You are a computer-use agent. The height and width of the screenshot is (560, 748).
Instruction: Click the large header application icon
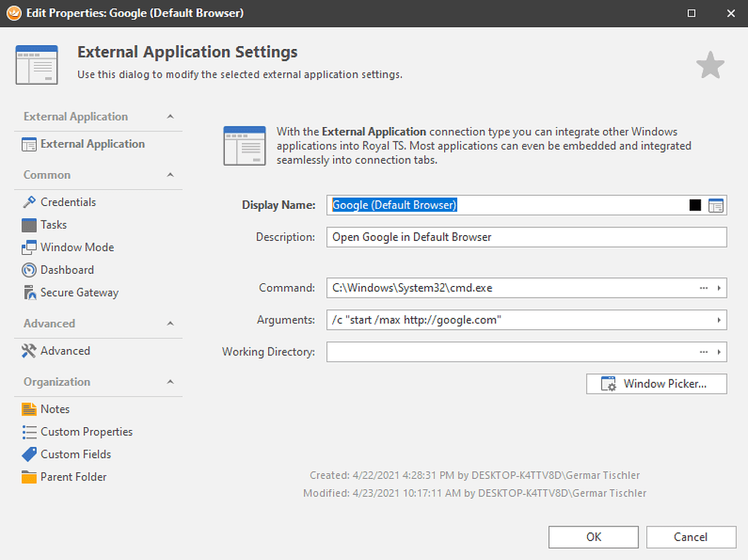click(x=37, y=65)
